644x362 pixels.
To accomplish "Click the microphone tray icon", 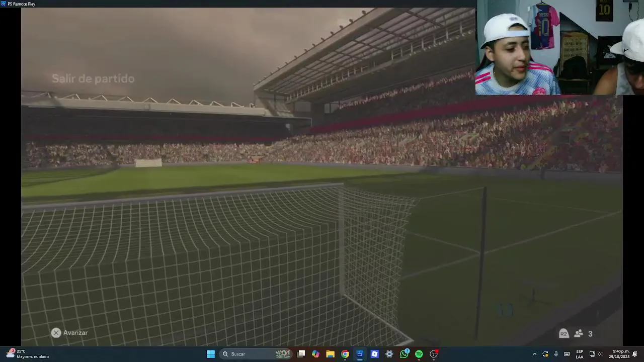I will [556, 354].
